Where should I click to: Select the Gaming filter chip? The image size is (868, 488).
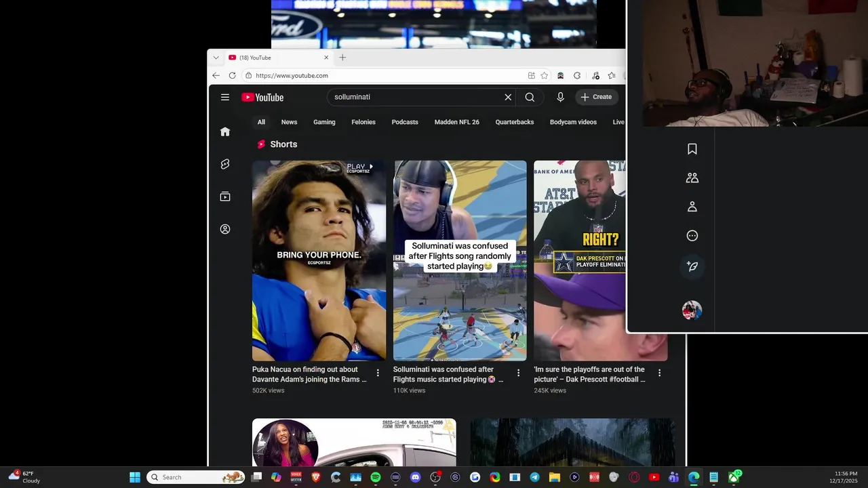[x=324, y=122]
